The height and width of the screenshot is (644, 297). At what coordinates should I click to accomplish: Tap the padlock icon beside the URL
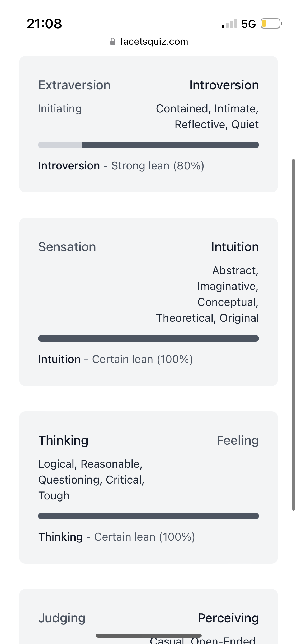113,42
